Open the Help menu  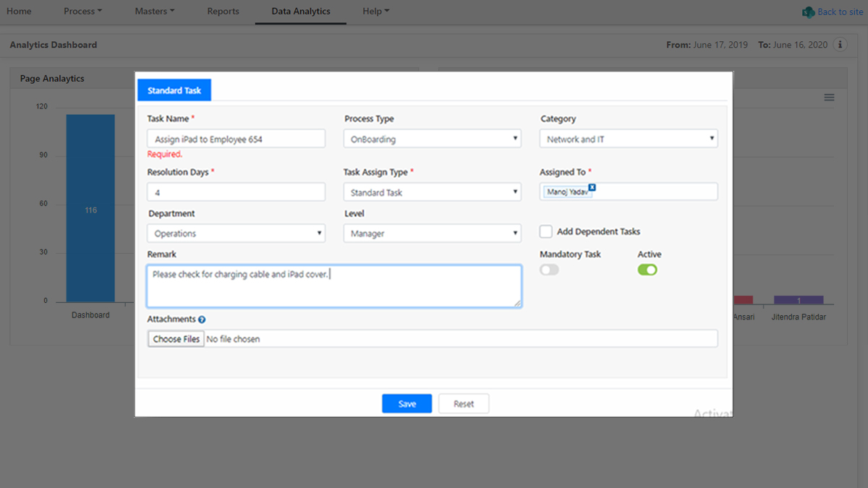tap(375, 12)
